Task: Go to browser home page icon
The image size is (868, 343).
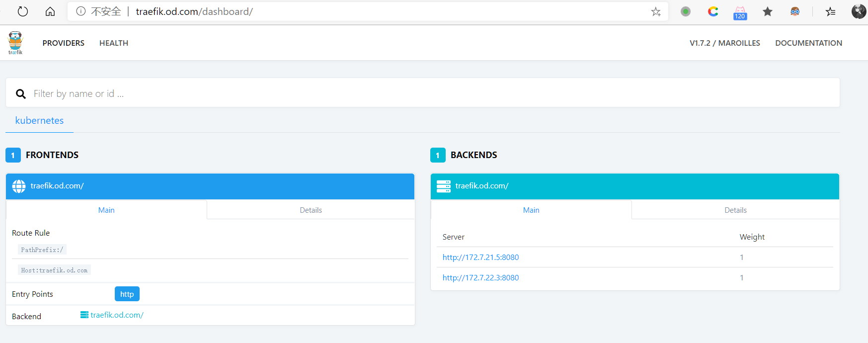Action: click(x=50, y=11)
